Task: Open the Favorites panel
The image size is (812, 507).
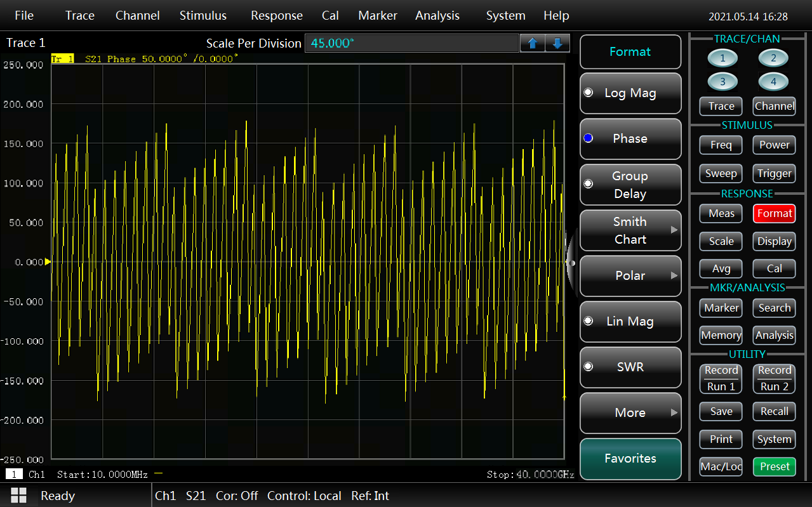Action: click(630, 459)
